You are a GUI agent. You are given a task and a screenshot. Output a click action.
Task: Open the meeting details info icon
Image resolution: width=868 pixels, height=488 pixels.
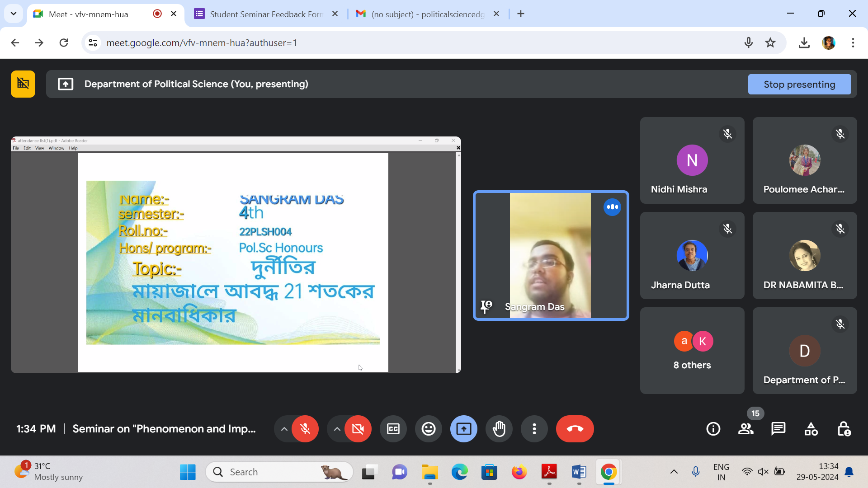[713, 429]
